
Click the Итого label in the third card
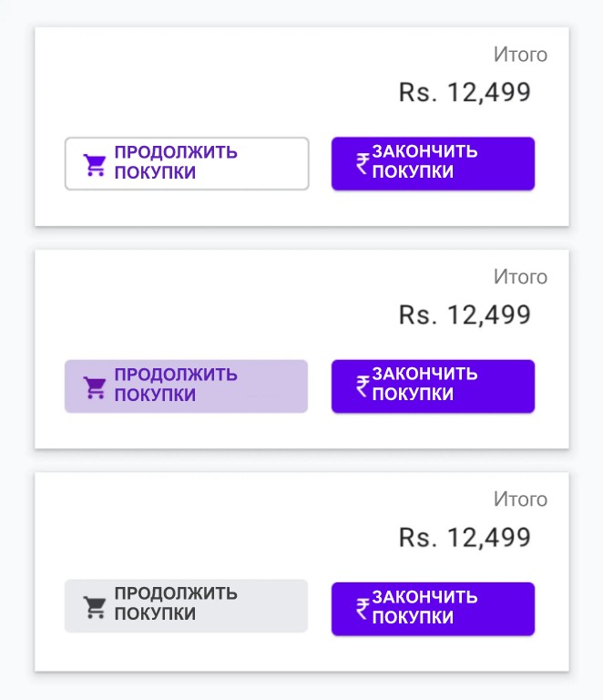tap(520, 499)
